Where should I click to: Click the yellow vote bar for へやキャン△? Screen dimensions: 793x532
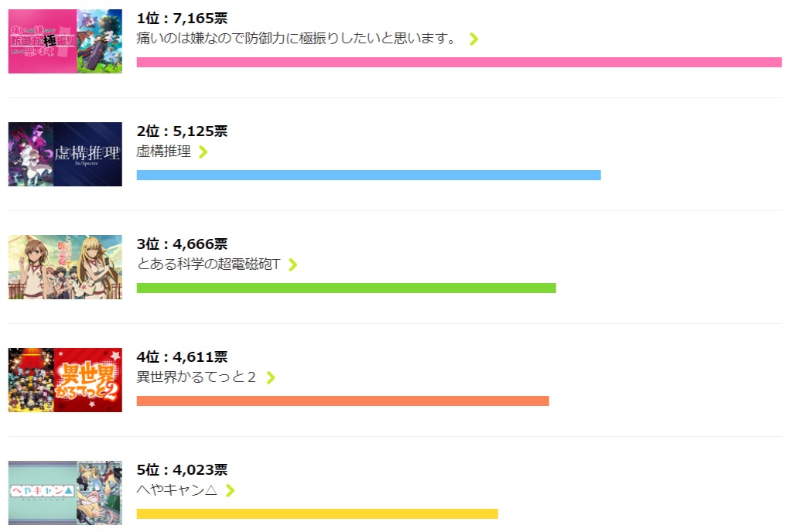(317, 513)
